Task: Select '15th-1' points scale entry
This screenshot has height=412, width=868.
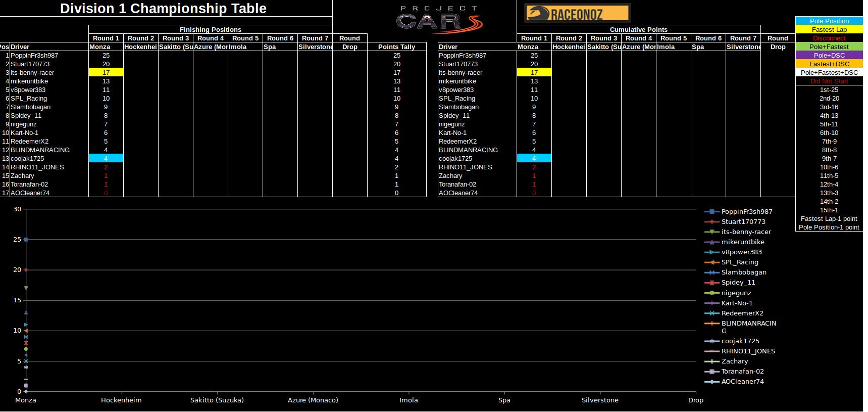Action: click(829, 210)
